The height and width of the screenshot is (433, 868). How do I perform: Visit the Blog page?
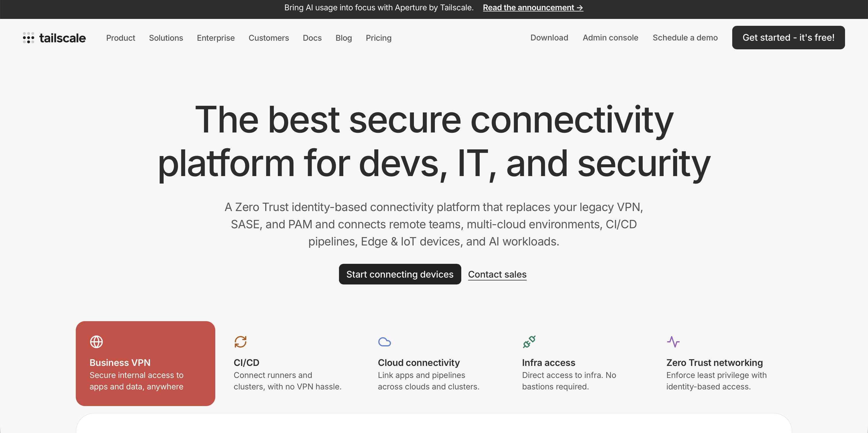click(343, 38)
